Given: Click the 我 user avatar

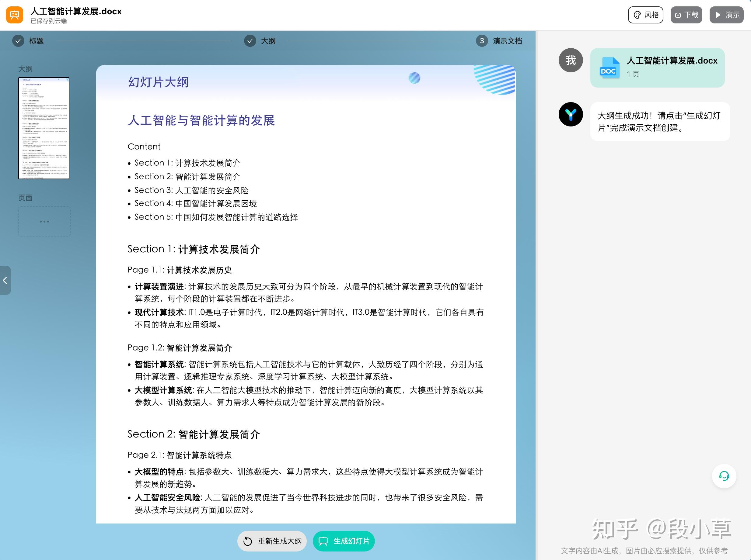Looking at the screenshot, I should pos(571,60).
